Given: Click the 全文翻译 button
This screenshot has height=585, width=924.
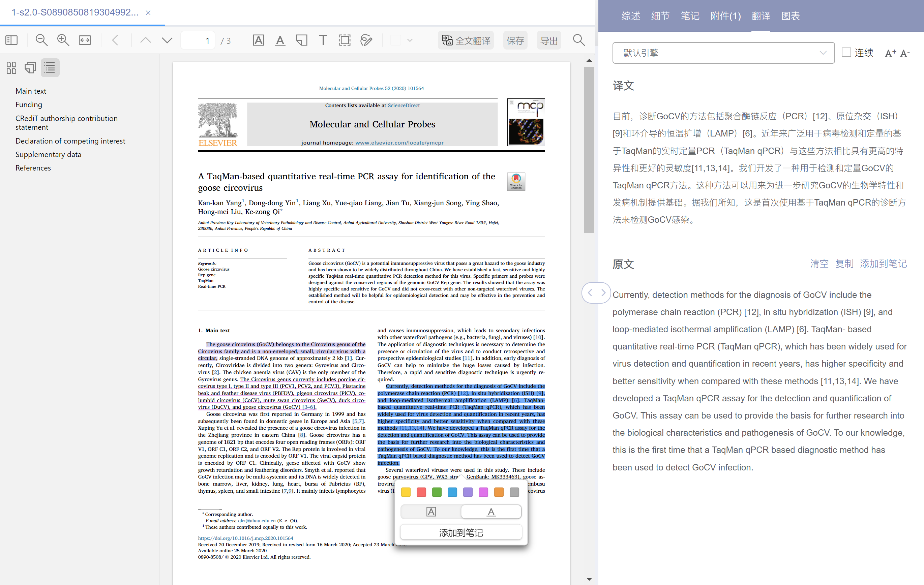Looking at the screenshot, I should click(x=466, y=40).
